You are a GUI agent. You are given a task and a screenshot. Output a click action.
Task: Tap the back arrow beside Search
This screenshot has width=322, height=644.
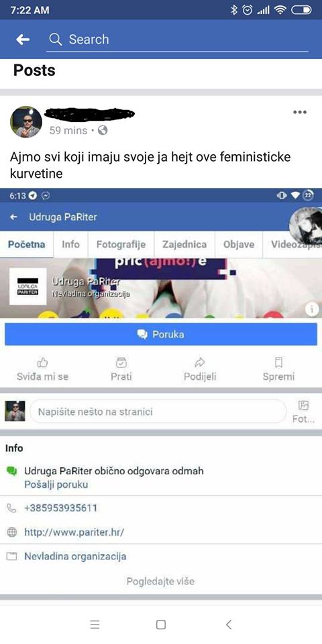click(23, 40)
